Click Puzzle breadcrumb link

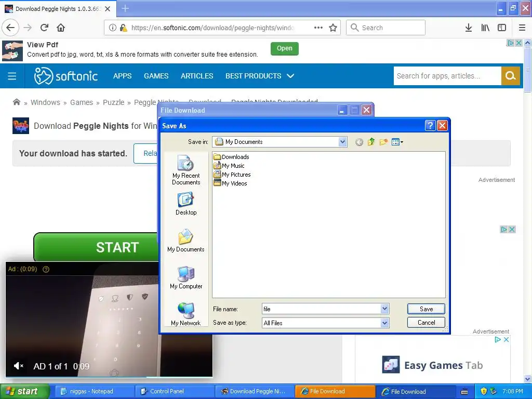coord(114,102)
